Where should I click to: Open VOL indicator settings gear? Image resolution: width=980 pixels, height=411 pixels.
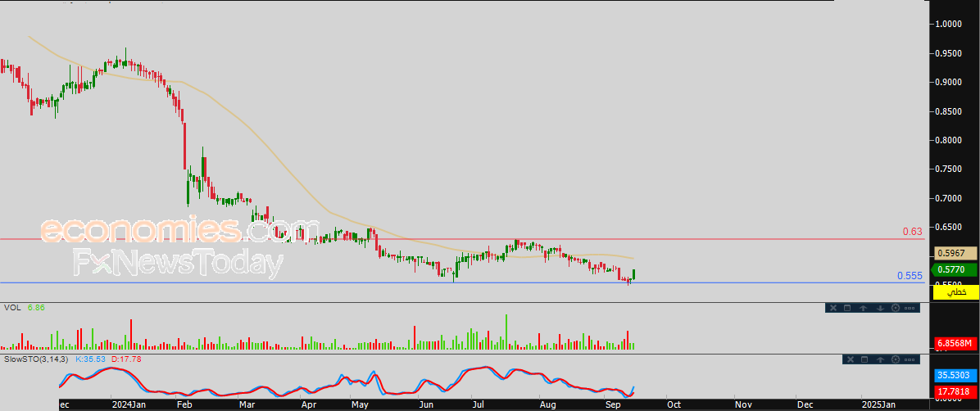pyautogui.click(x=896, y=308)
